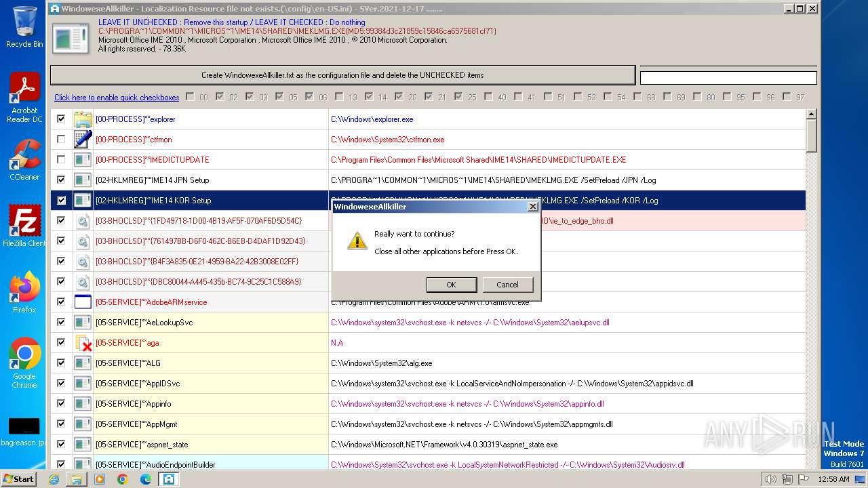The height and width of the screenshot is (488, 868).
Task: Click the aspnet_state.exe path cell
Action: point(567,445)
